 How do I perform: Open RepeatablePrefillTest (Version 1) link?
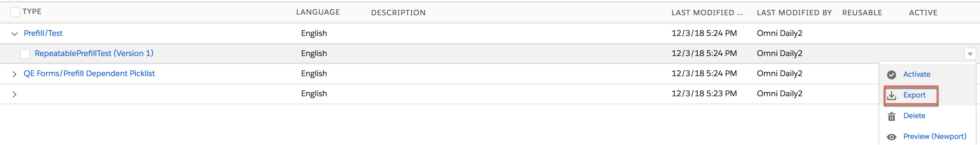pyautogui.click(x=94, y=53)
